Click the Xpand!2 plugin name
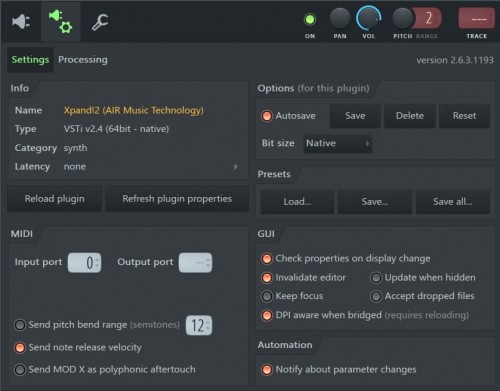This screenshot has height=391, width=500. (133, 110)
